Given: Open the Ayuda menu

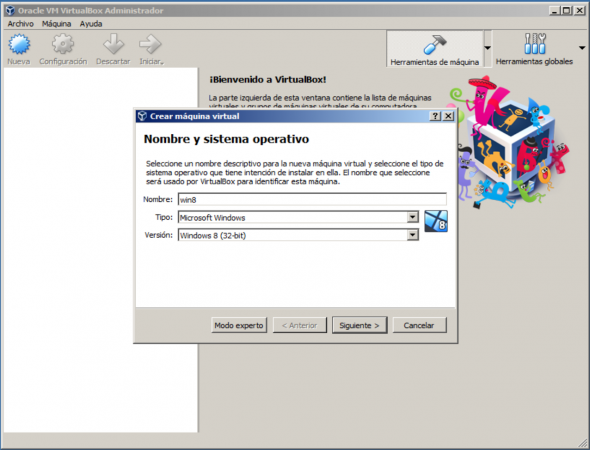Looking at the screenshot, I should (91, 24).
